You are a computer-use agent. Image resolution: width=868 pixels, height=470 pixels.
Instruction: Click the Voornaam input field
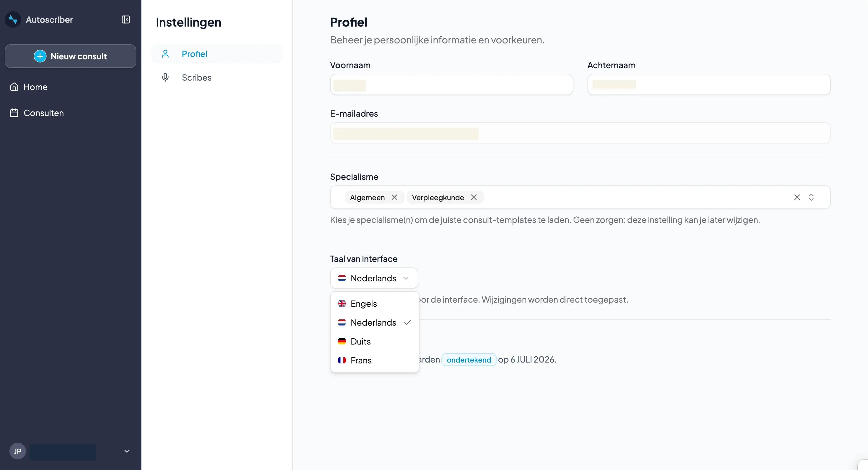[451, 84]
